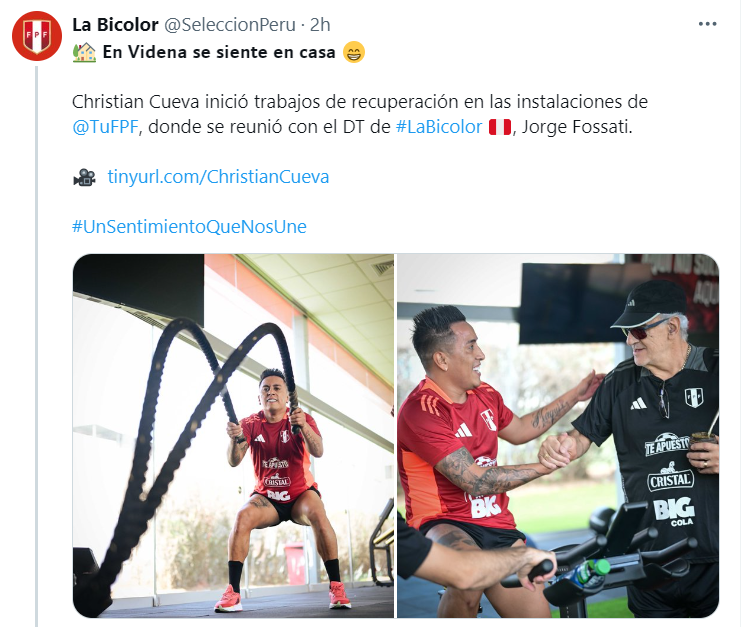Image resolution: width=741 pixels, height=627 pixels.
Task: Click the grinning emoji after 'casa'
Action: [x=353, y=52]
